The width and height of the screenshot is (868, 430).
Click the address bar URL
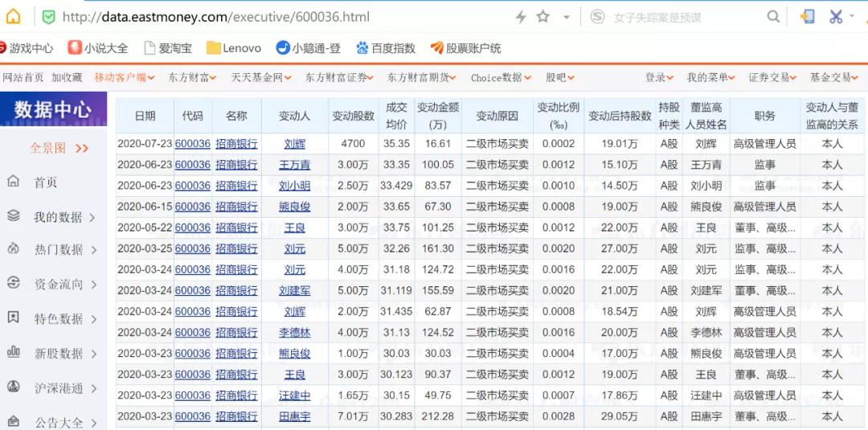point(216,17)
